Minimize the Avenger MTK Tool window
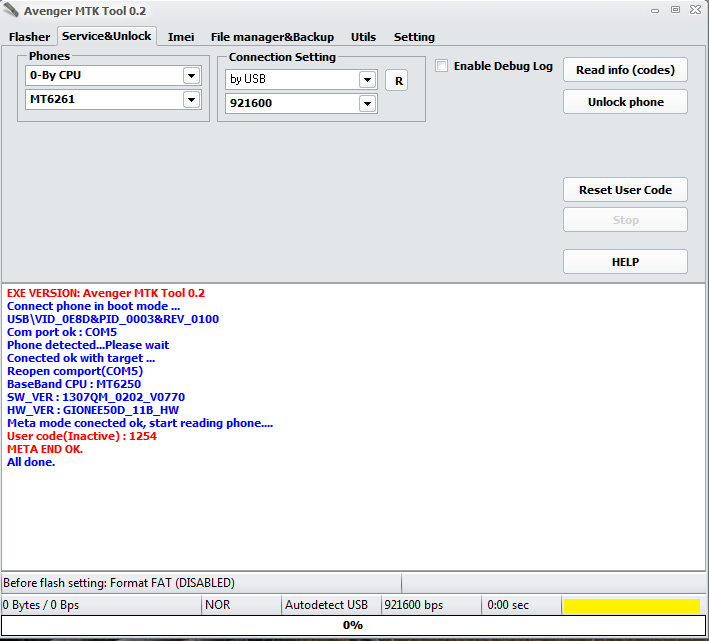The width and height of the screenshot is (709, 641). pyautogui.click(x=655, y=10)
